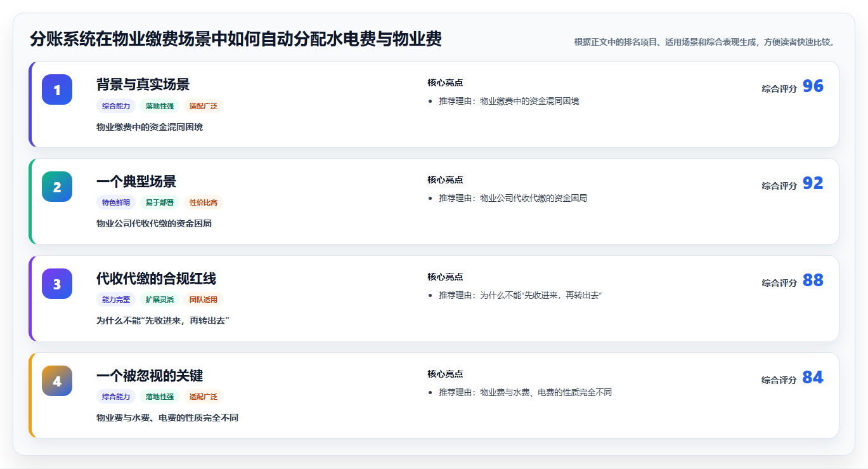Screen dimensions: 868x469
Task: Click the card description 物业缴费中的资金混同困境
Action: [x=150, y=128]
